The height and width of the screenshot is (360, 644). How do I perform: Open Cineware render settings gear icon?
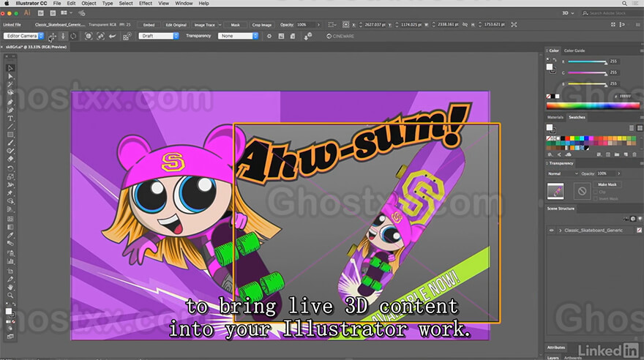click(269, 36)
